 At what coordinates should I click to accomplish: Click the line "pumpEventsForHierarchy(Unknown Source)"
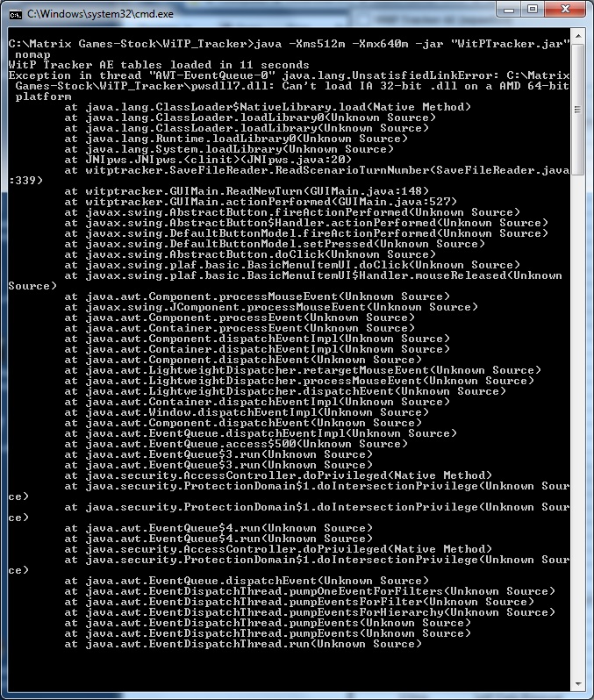point(310,612)
